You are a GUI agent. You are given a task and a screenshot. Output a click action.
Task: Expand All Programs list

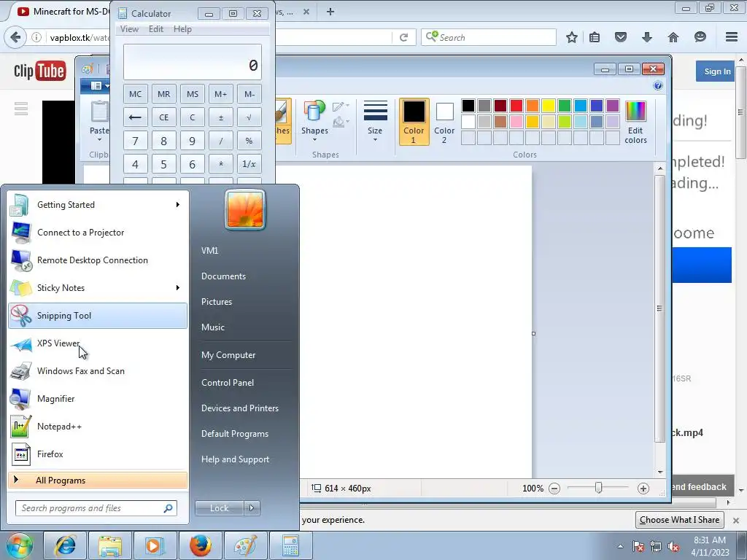tap(98, 481)
